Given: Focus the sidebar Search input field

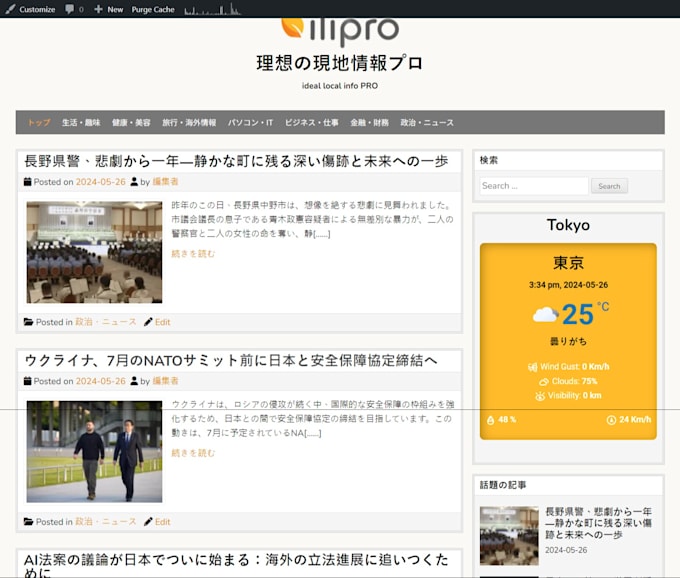Looking at the screenshot, I should (x=534, y=186).
